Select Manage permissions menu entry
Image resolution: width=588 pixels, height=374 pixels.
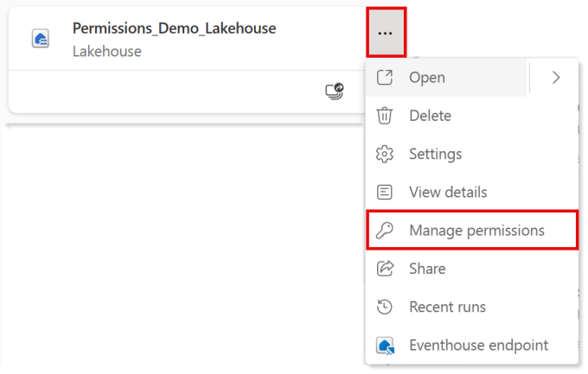(x=472, y=230)
